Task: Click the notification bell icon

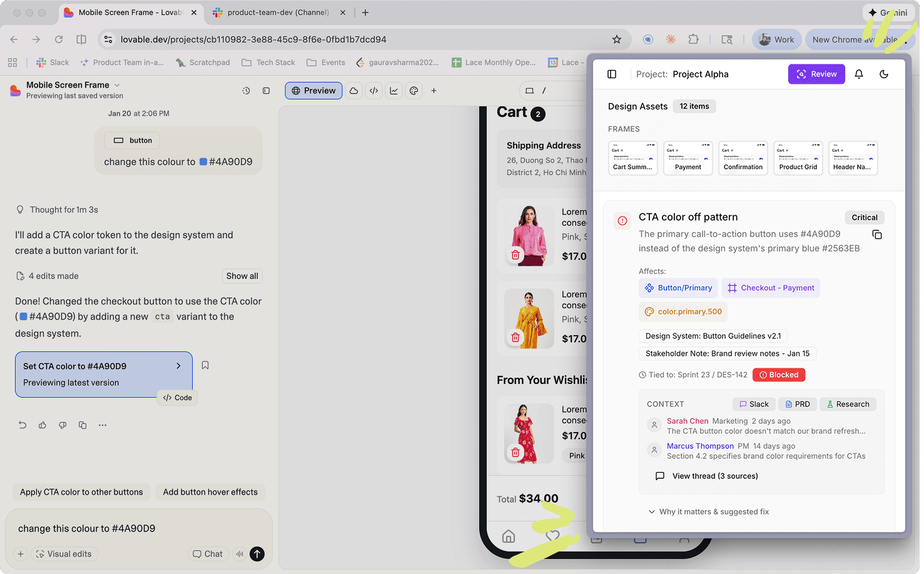Action: 859,74
